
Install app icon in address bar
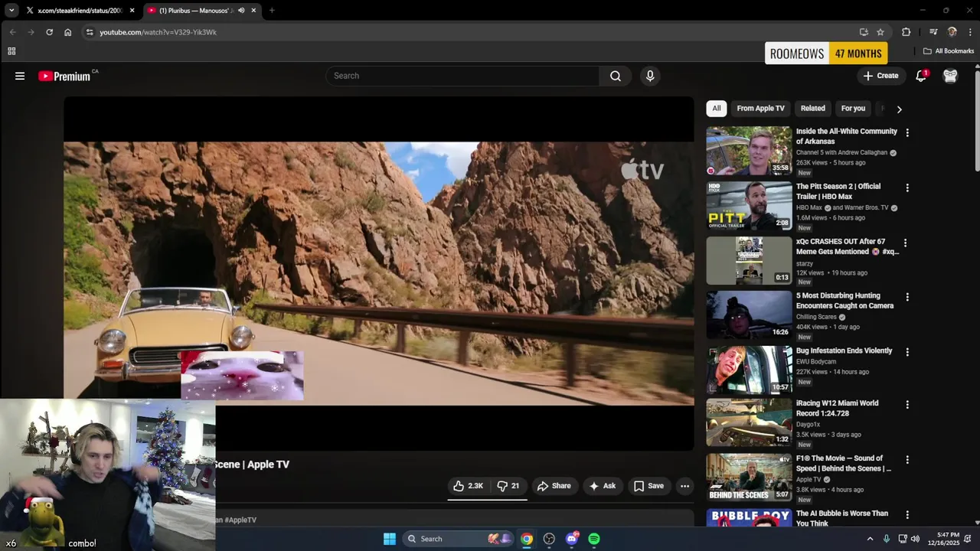tap(864, 32)
